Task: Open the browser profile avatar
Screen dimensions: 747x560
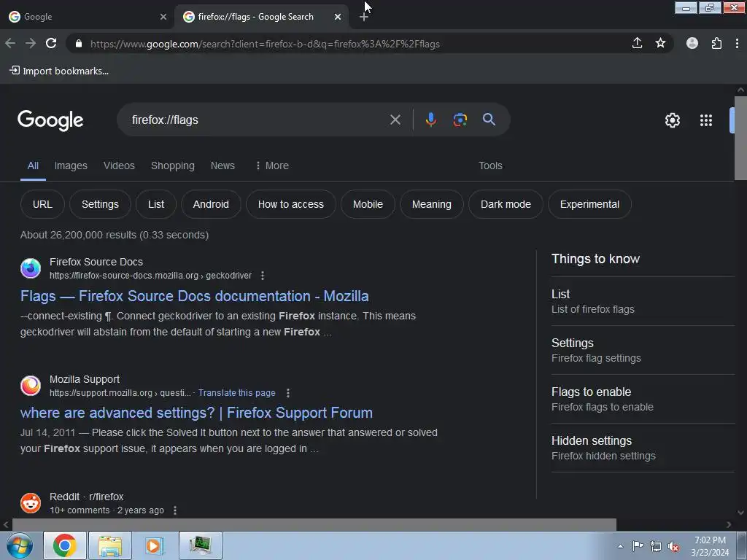Action: tap(692, 43)
